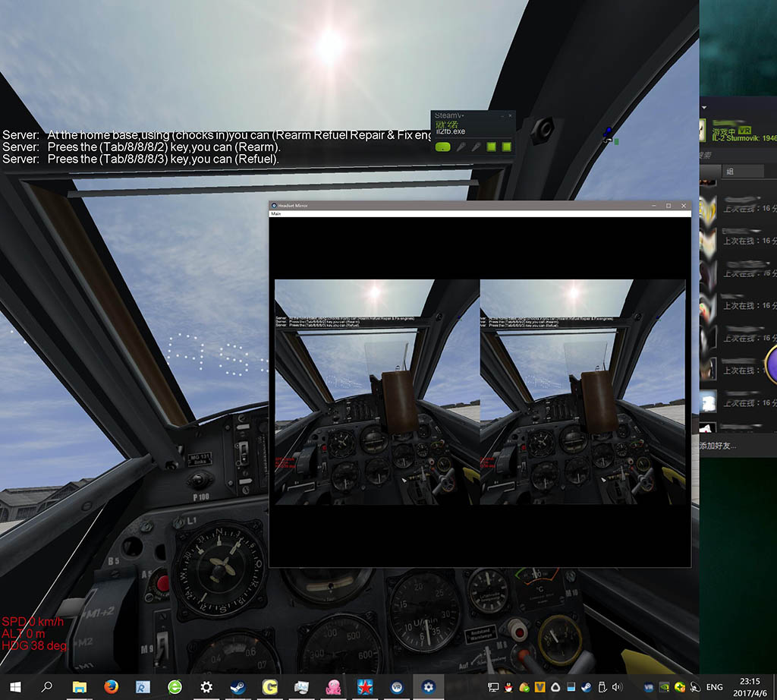
Task: Close the Headset Mirror window
Action: [684, 205]
